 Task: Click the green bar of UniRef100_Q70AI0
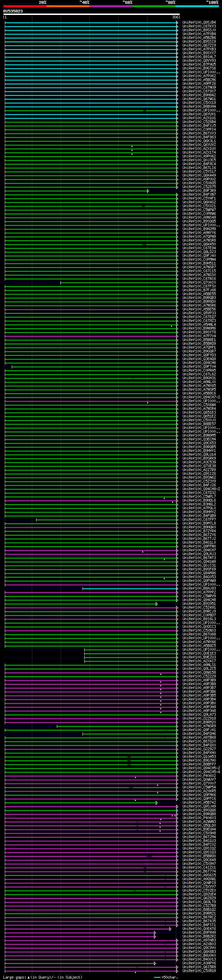tap(119, 283)
